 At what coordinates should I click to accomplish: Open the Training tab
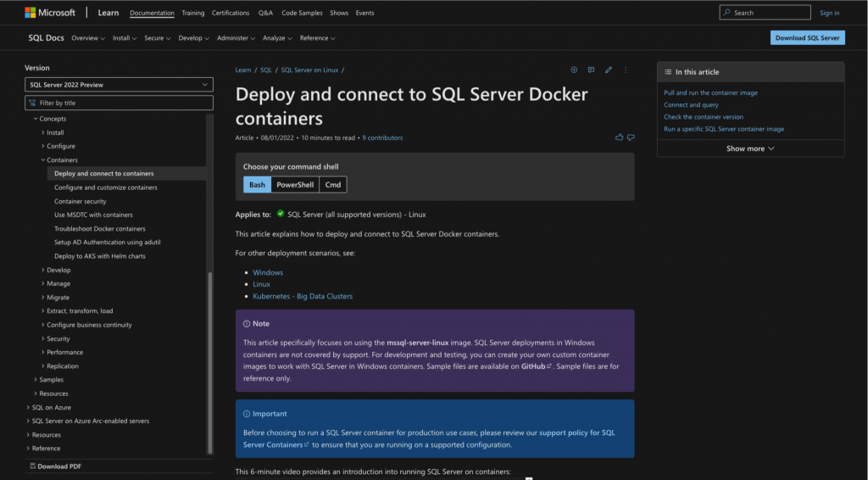pos(193,13)
